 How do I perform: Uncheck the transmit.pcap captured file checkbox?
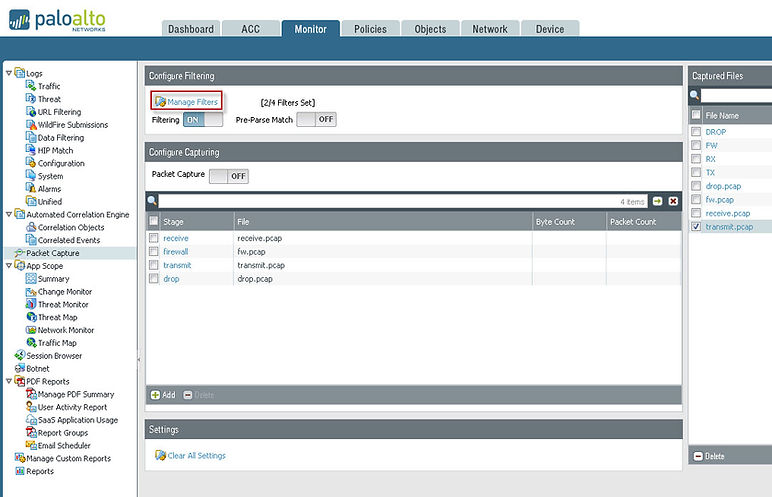(x=696, y=227)
